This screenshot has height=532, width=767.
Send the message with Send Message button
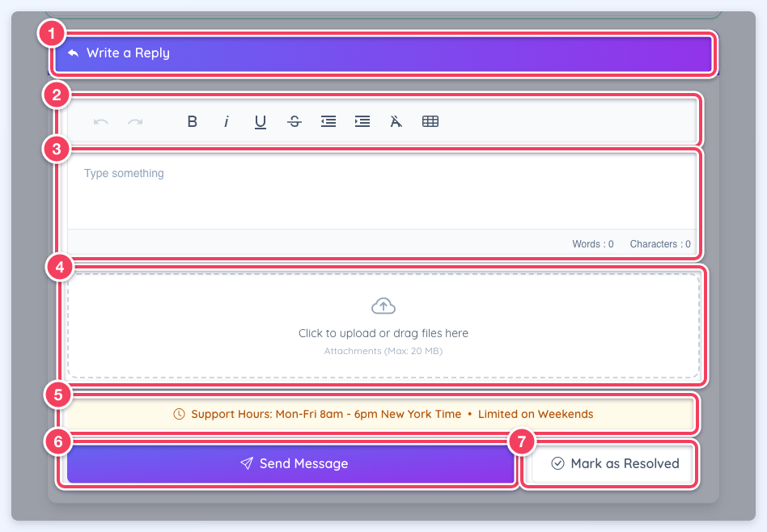[x=290, y=463]
